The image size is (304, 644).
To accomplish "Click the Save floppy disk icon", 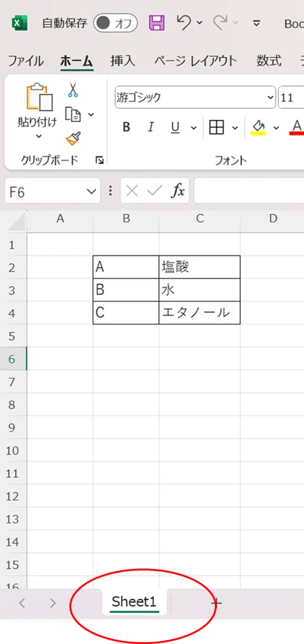I will coord(156,23).
